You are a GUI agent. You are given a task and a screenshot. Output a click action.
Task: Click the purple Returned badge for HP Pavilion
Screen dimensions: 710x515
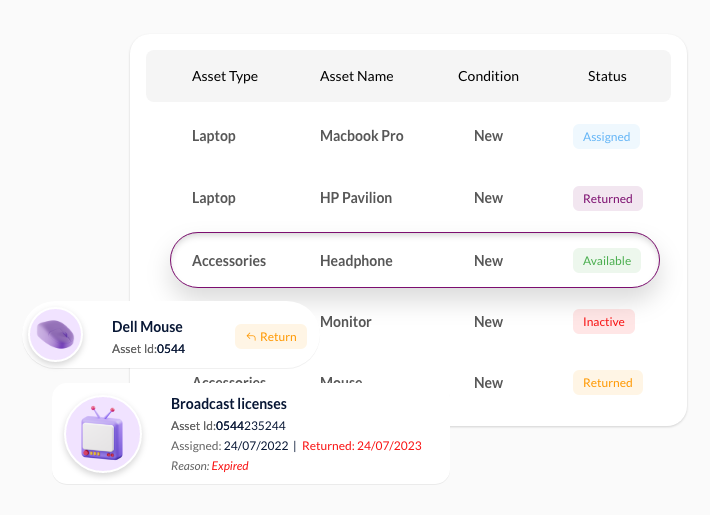(608, 198)
